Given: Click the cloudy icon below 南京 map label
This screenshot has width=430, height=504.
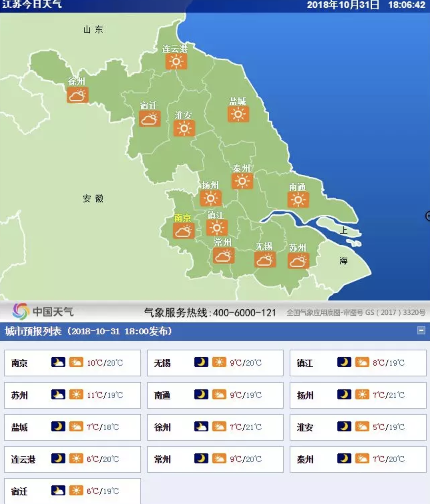Looking at the screenshot, I should pos(184,231).
